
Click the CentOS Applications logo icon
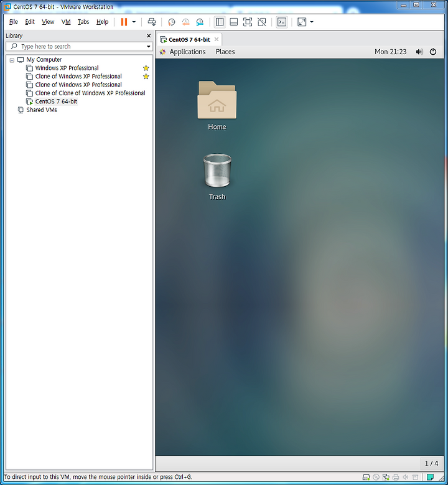pos(162,52)
